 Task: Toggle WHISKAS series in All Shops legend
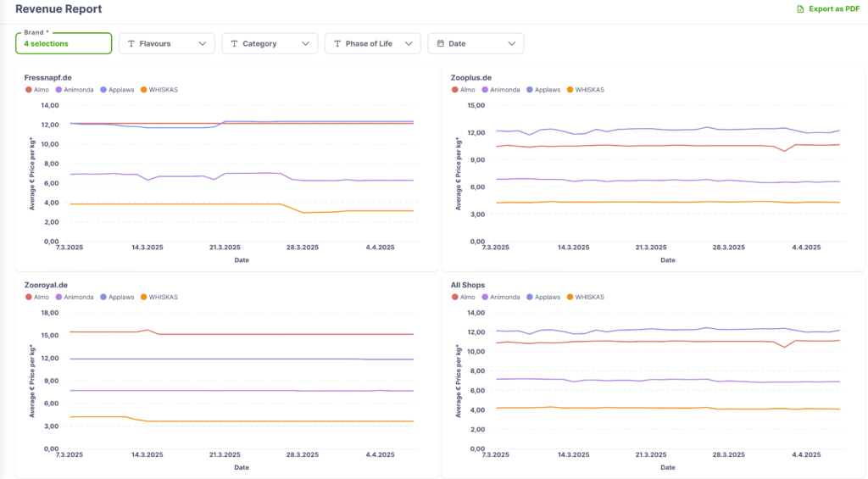(x=587, y=297)
